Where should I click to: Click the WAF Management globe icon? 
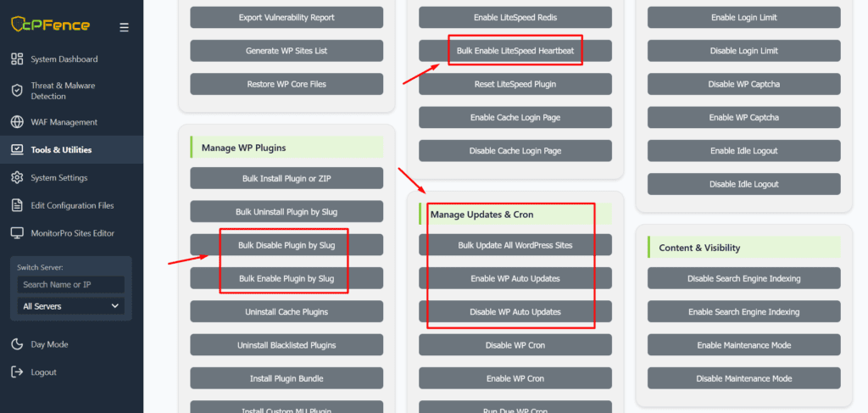17,122
